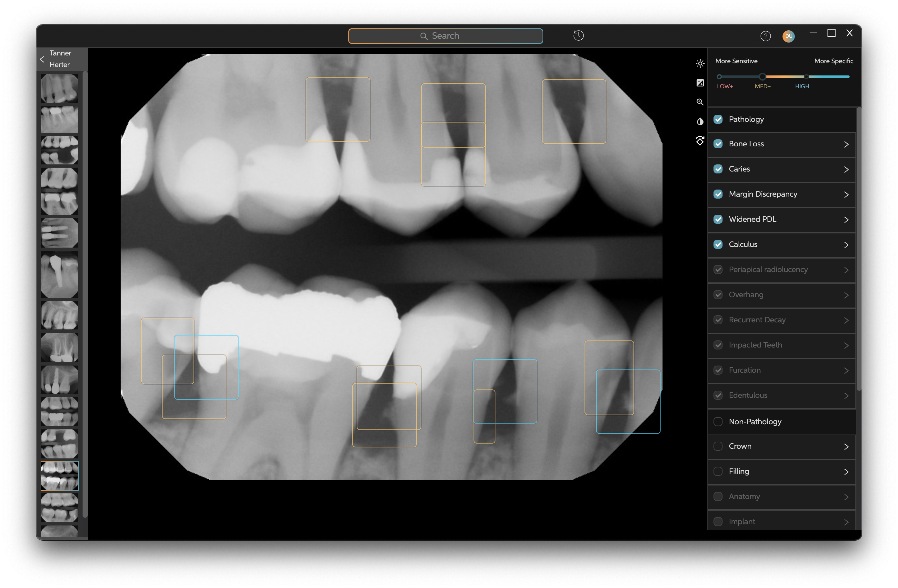Open the history clock icon

click(x=578, y=35)
